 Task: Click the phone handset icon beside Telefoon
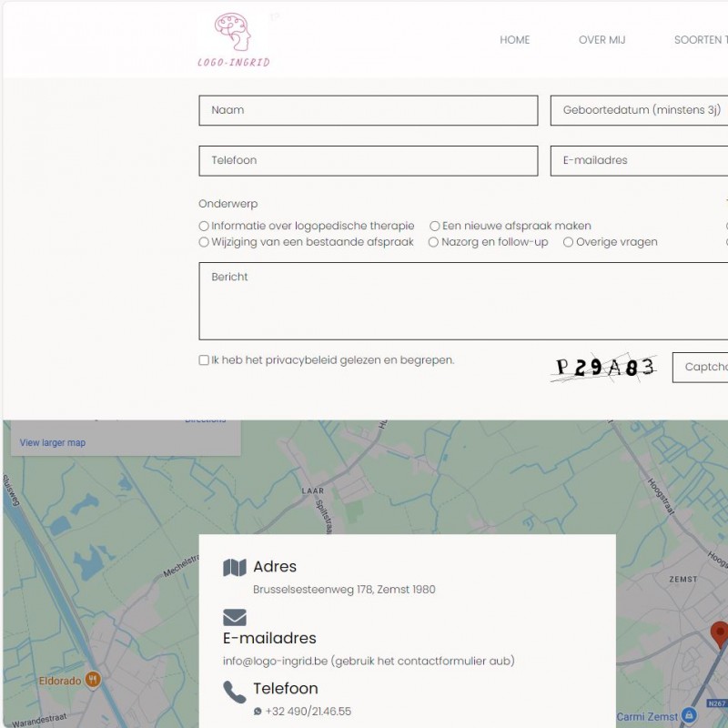(235, 693)
